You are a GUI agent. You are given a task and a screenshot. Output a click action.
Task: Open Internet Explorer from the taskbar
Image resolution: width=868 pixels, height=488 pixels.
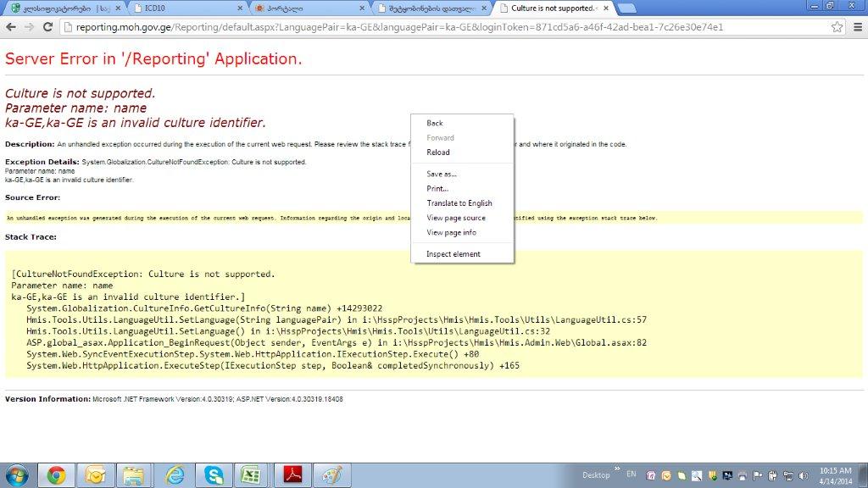(175, 474)
